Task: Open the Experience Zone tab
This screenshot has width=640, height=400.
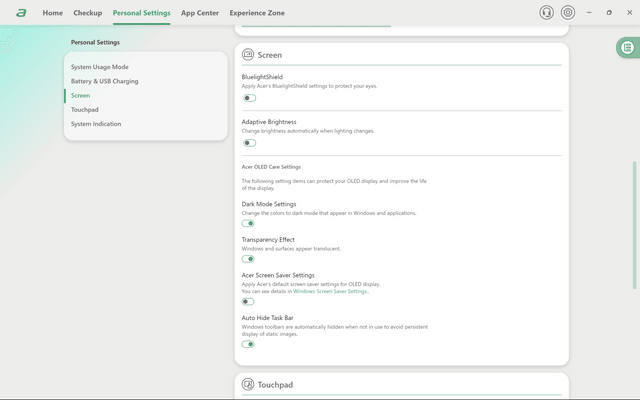Action: pos(257,13)
